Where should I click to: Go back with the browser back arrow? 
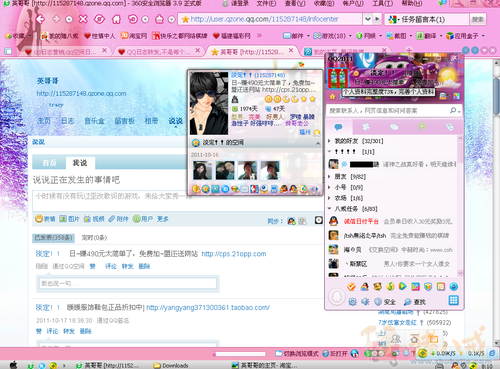pos(40,19)
